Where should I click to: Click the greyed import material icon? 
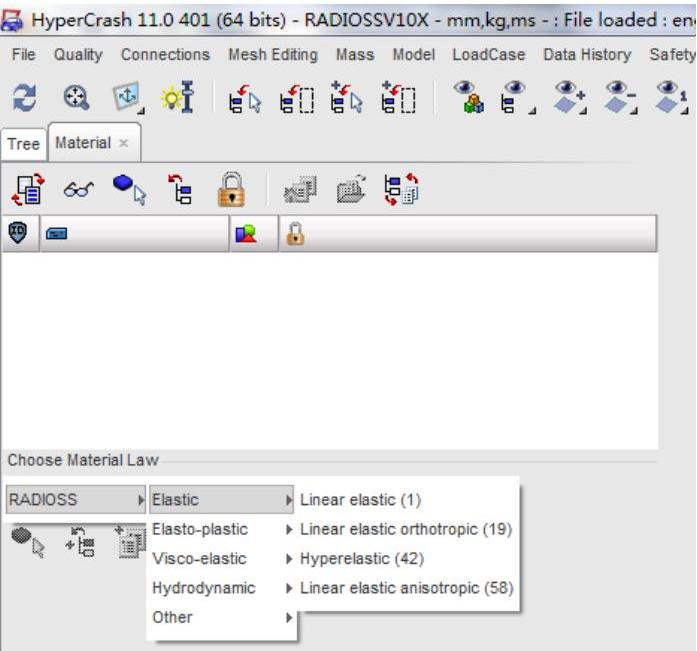300,190
